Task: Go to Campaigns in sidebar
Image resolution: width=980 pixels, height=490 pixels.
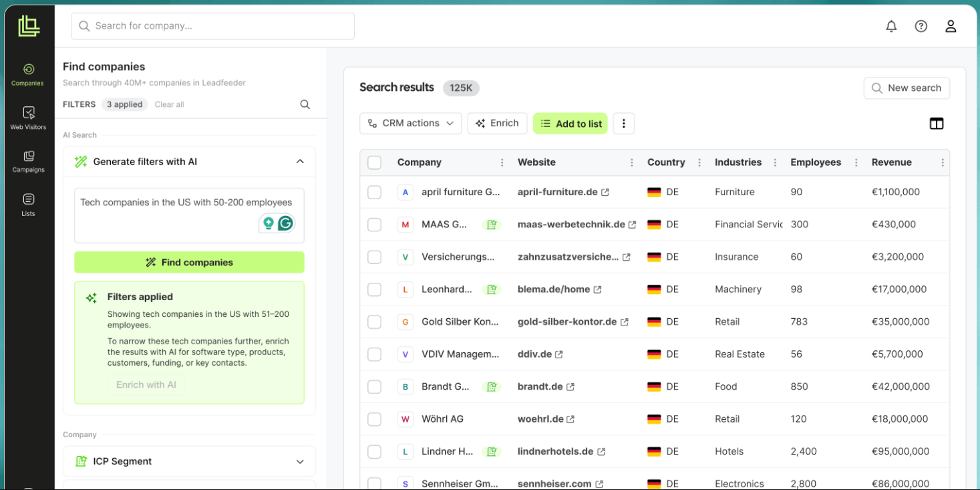Action: tap(28, 162)
